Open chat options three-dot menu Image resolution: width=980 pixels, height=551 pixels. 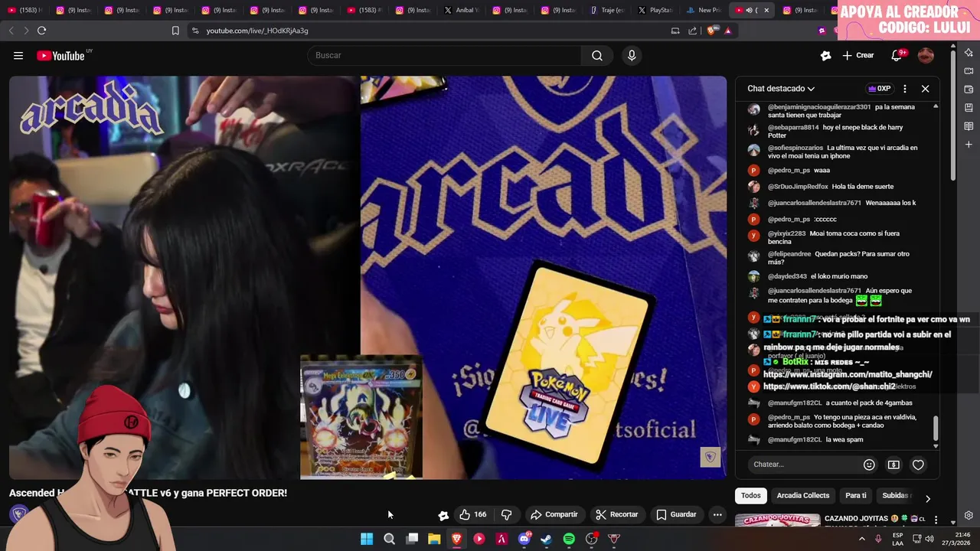pyautogui.click(x=905, y=89)
